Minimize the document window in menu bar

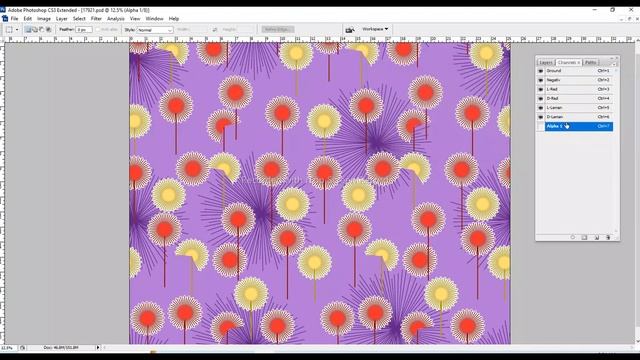pyautogui.click(x=621, y=19)
